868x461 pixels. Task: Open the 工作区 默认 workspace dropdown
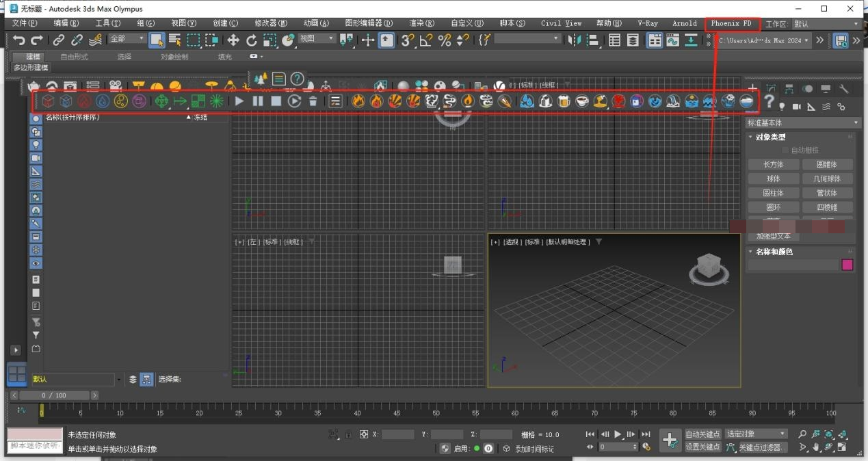[x=825, y=24]
